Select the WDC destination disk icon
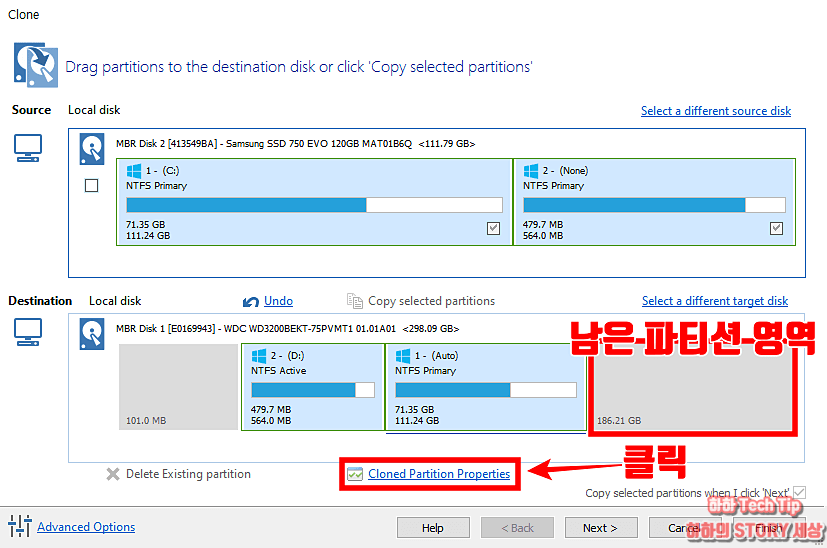The width and height of the screenshot is (827, 548). pyautogui.click(x=92, y=334)
